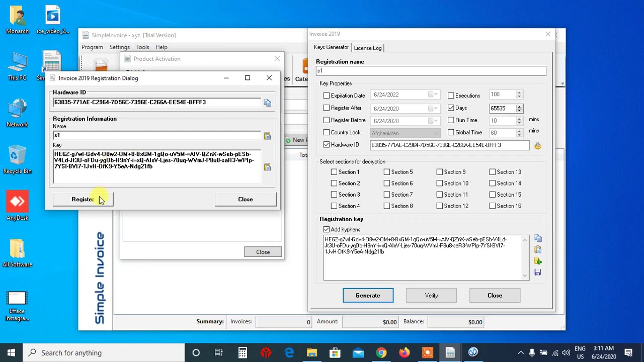Launch Google Chrome from the taskbar

381,352
